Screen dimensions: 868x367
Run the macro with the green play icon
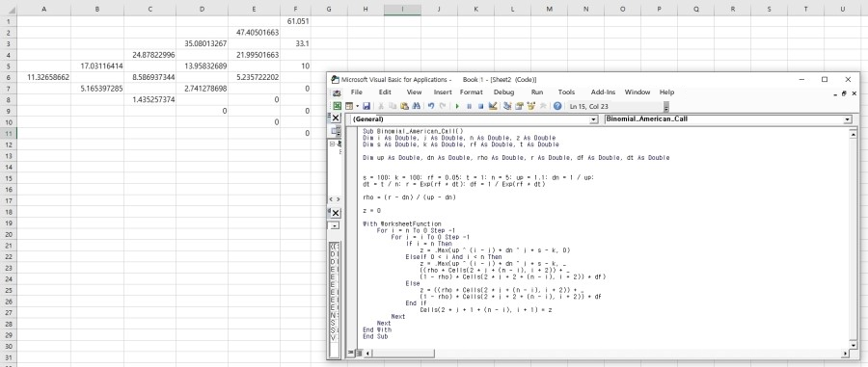click(x=457, y=106)
